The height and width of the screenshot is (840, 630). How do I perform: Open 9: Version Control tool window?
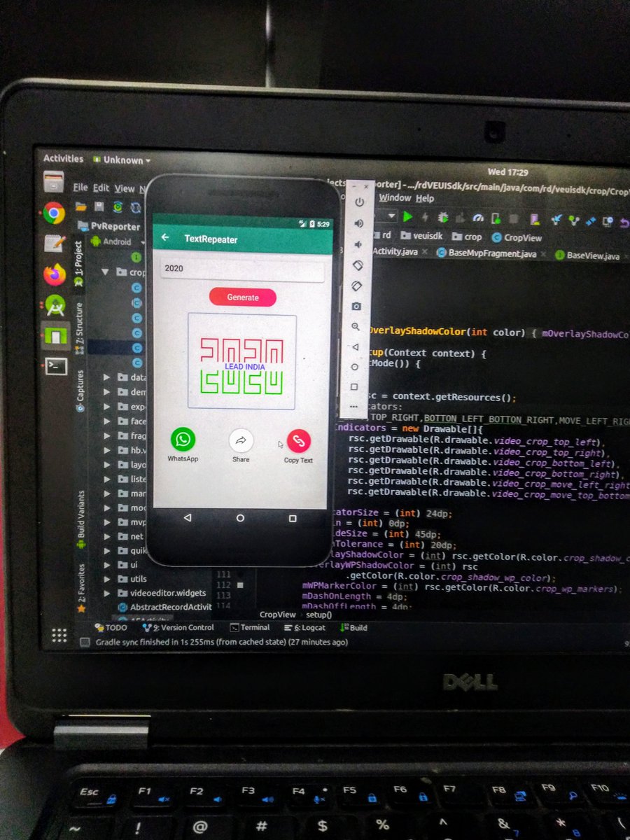click(179, 628)
